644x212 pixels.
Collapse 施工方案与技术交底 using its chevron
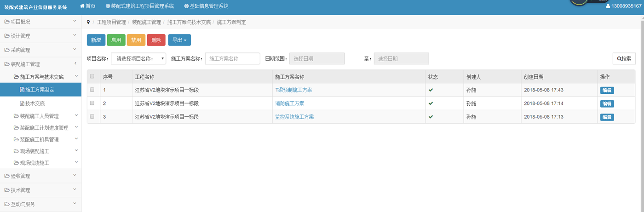[76, 76]
